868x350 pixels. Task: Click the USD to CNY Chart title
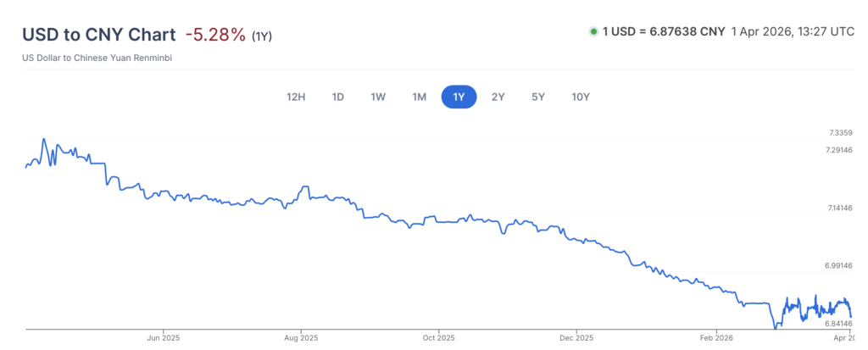tap(97, 35)
